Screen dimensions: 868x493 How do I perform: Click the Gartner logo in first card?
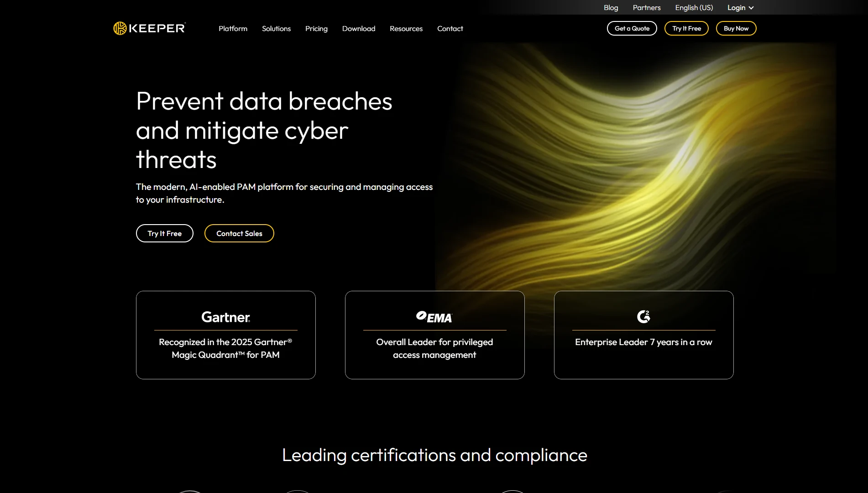(226, 317)
